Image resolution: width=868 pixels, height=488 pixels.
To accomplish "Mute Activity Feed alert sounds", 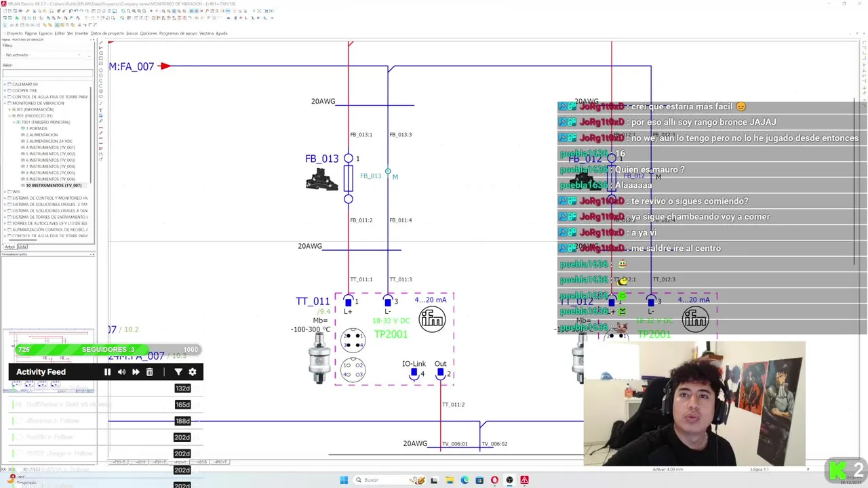I will tap(121, 371).
